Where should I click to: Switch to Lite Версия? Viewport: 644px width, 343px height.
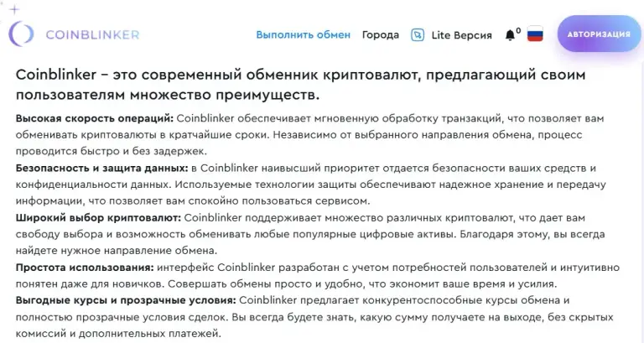[x=462, y=35]
